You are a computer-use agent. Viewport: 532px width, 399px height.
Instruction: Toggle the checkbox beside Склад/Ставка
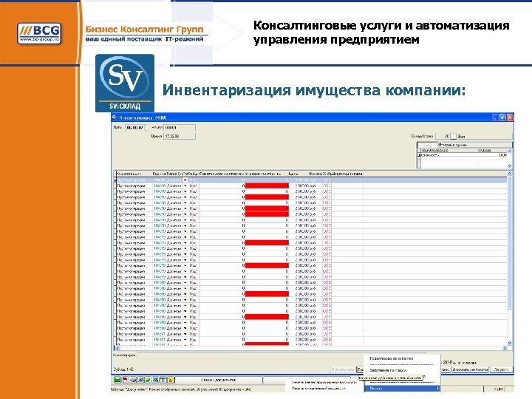pyautogui.click(x=453, y=136)
